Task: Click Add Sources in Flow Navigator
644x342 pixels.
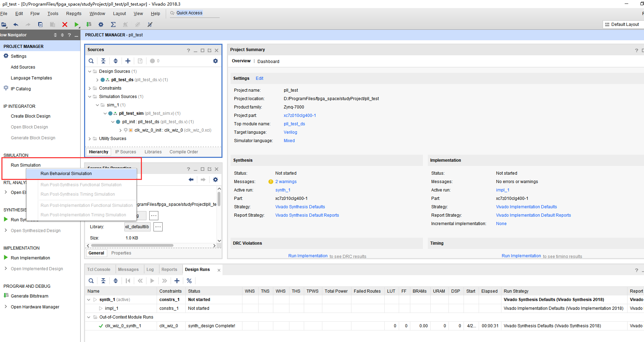Action: tap(23, 67)
